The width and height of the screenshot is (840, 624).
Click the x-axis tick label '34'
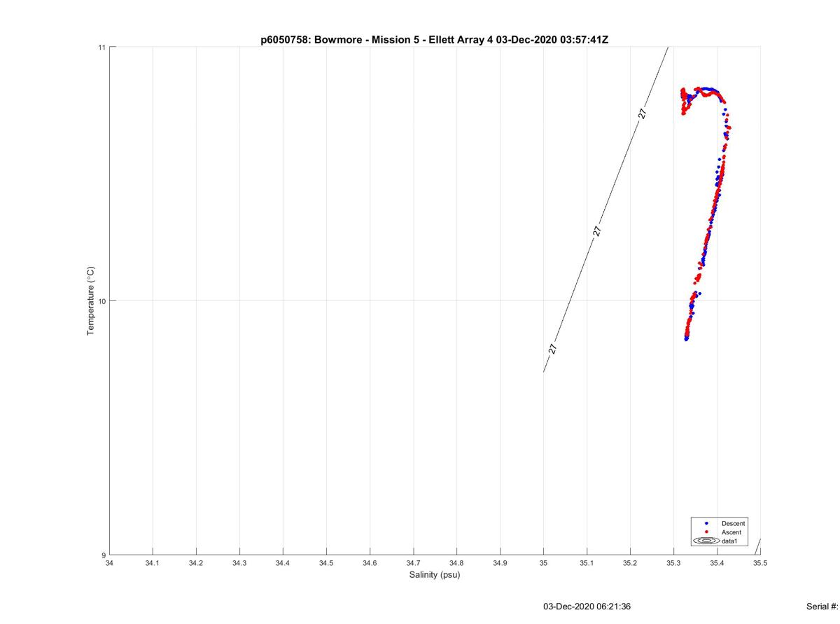(x=109, y=562)
